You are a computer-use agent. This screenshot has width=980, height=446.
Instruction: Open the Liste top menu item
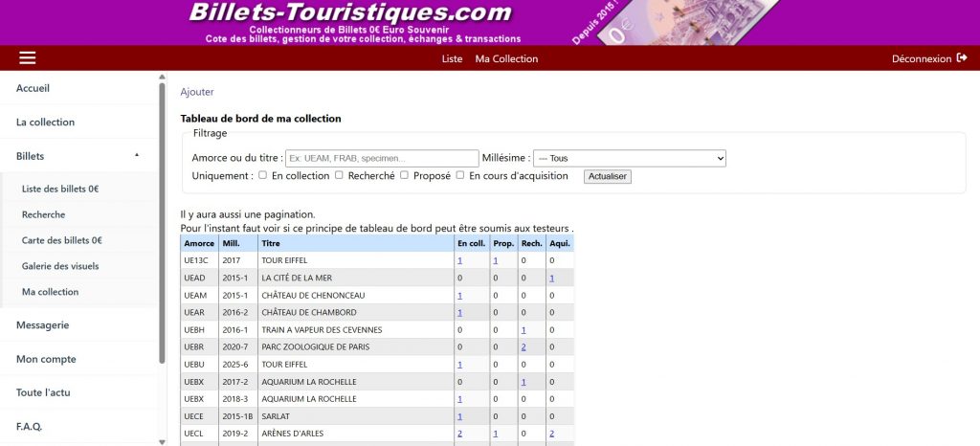[x=452, y=58]
